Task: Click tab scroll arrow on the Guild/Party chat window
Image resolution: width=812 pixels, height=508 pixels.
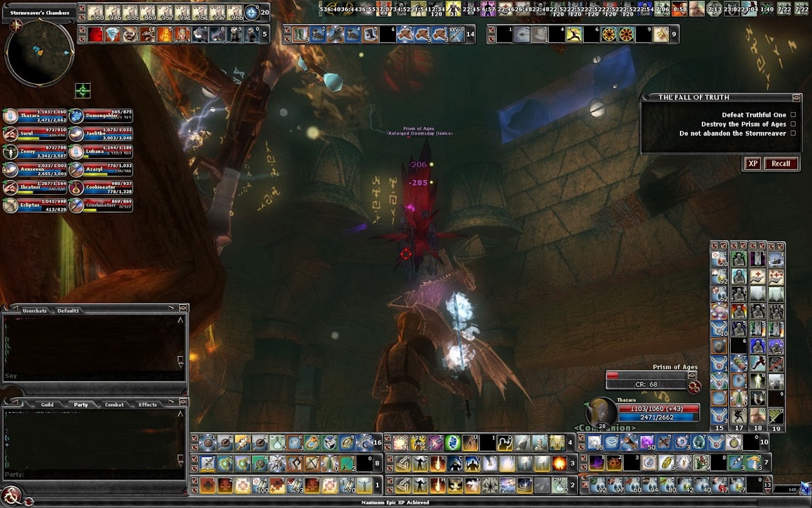Action: (x=171, y=402)
